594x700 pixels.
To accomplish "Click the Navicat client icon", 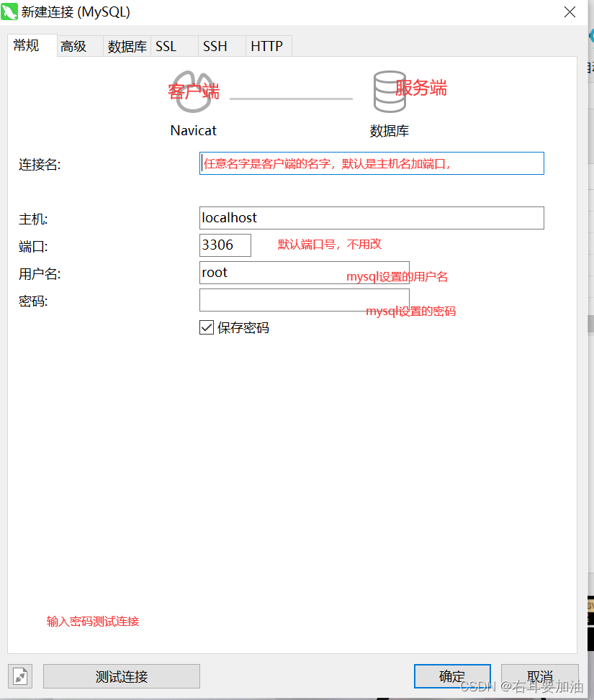I will point(193,92).
